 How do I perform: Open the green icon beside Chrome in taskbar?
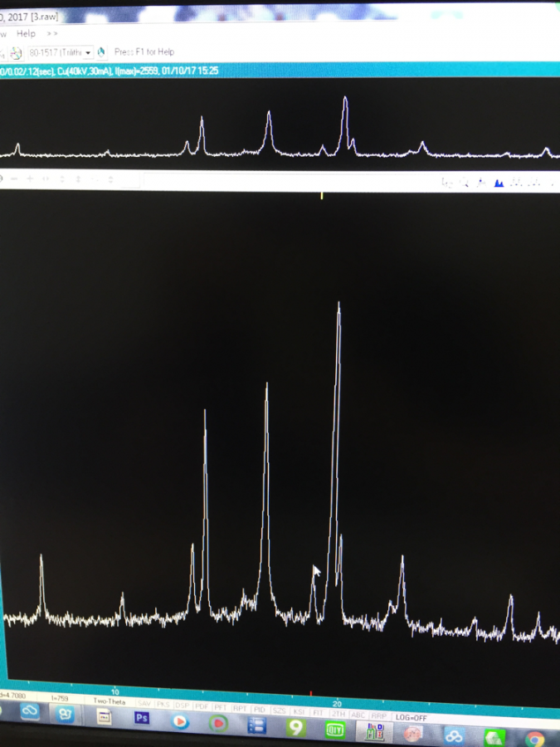point(494,738)
